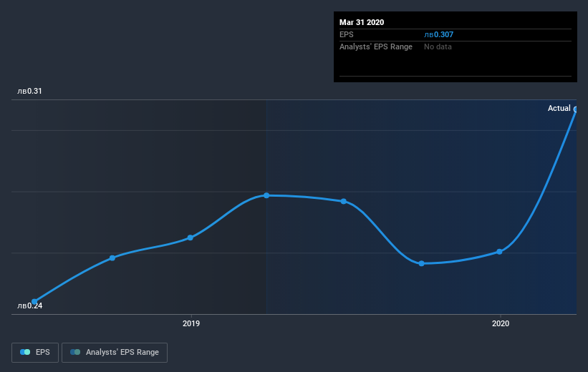Select the latest Actual EPS data point
The image size is (588, 372).
click(x=576, y=109)
